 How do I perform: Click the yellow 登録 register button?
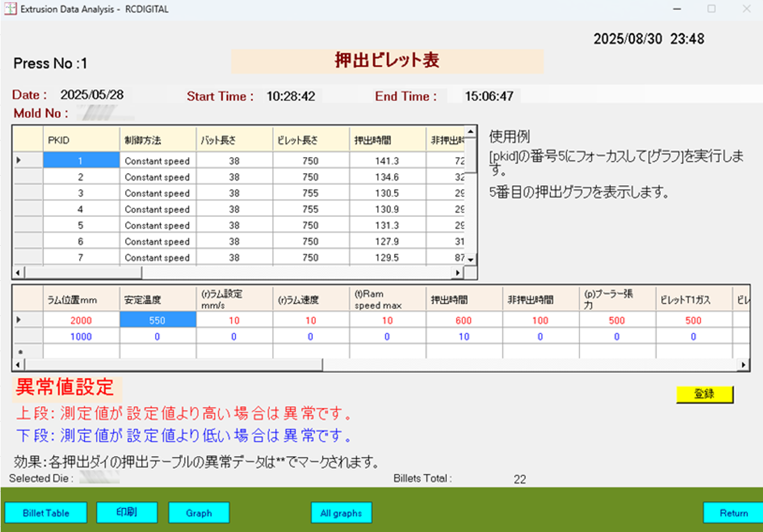704,395
